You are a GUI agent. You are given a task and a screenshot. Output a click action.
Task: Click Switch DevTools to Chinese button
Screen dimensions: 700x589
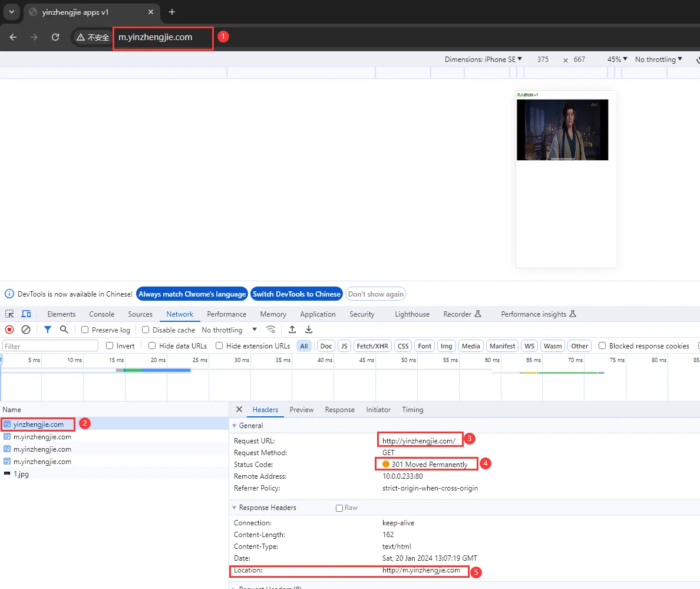(296, 294)
